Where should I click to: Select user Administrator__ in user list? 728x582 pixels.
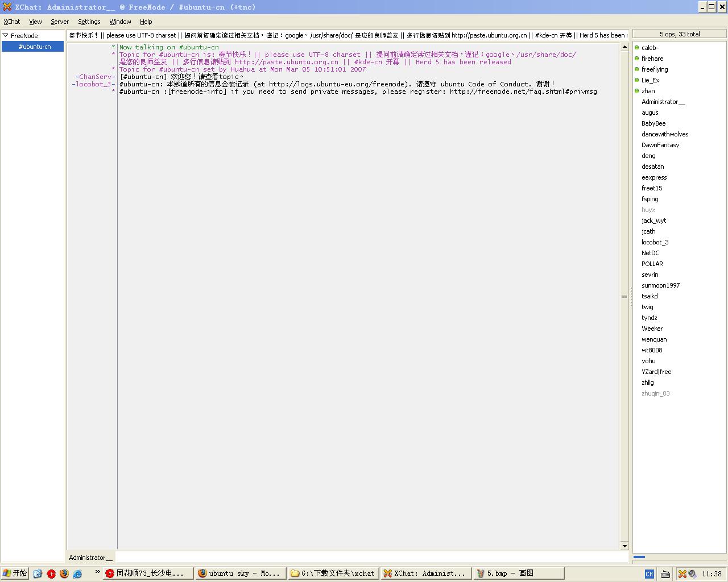(663, 102)
